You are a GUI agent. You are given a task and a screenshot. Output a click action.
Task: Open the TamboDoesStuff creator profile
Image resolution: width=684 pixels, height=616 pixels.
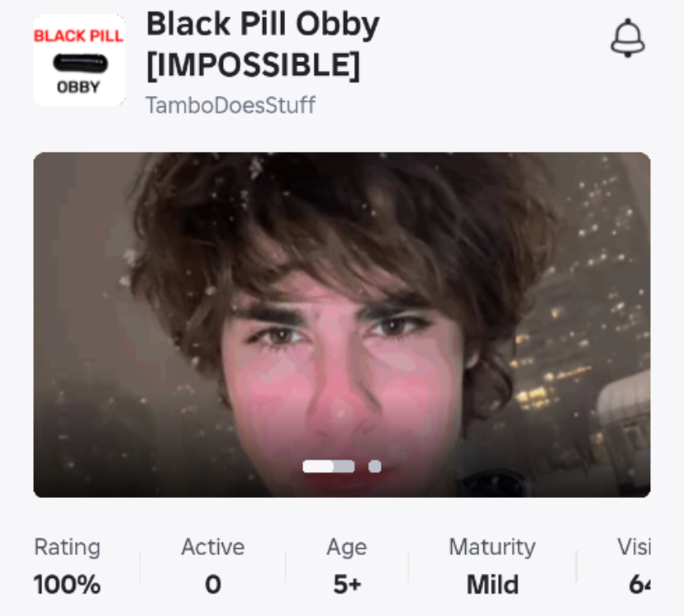[x=230, y=105]
